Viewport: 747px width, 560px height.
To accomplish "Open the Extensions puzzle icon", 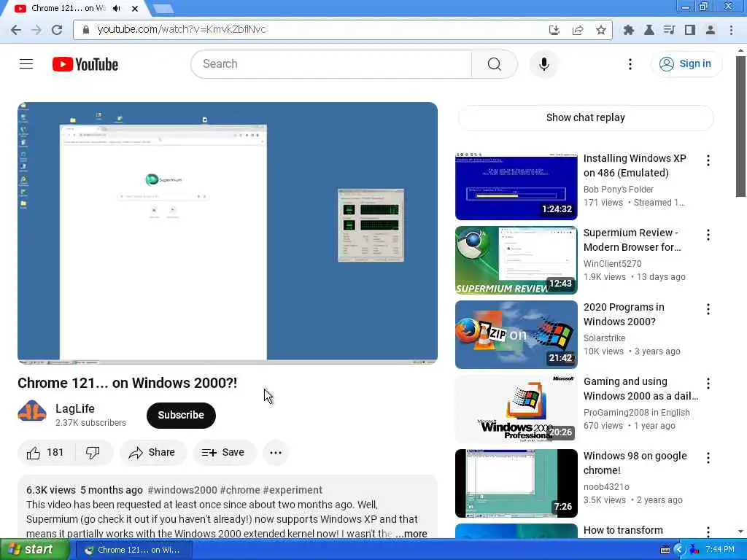I will coord(628,30).
